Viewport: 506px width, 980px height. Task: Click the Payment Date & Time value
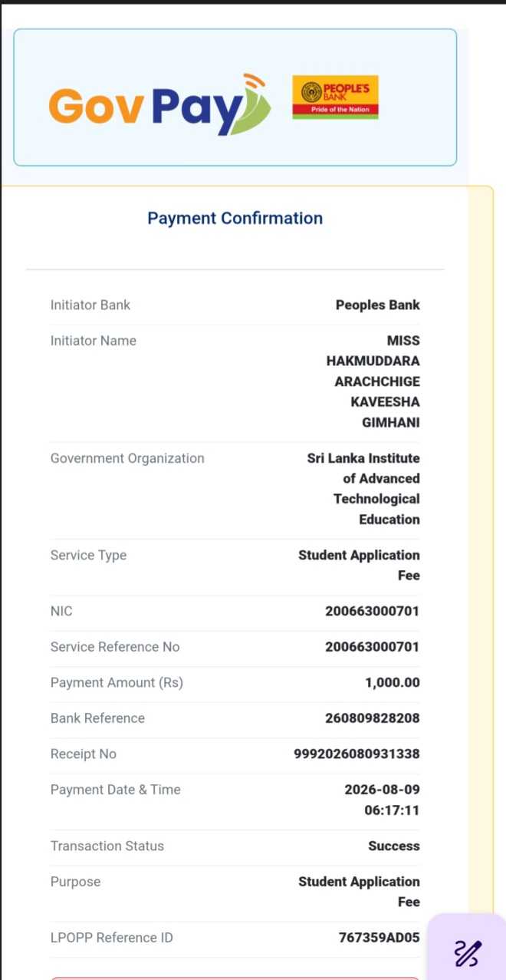click(x=383, y=800)
